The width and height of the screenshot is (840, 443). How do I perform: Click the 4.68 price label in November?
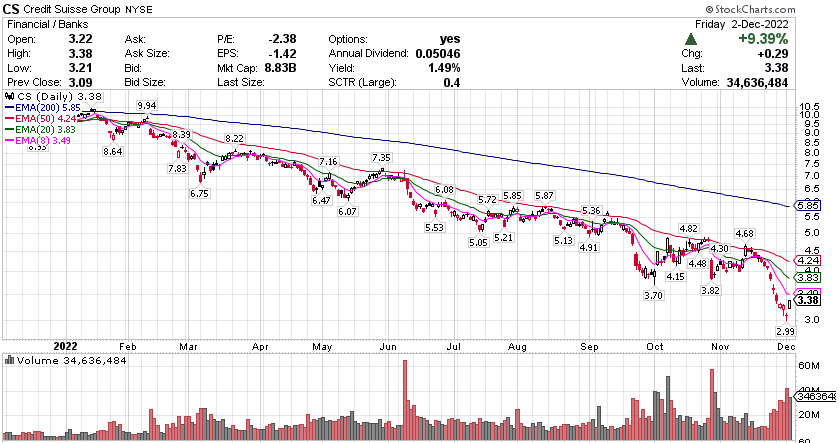click(x=745, y=234)
